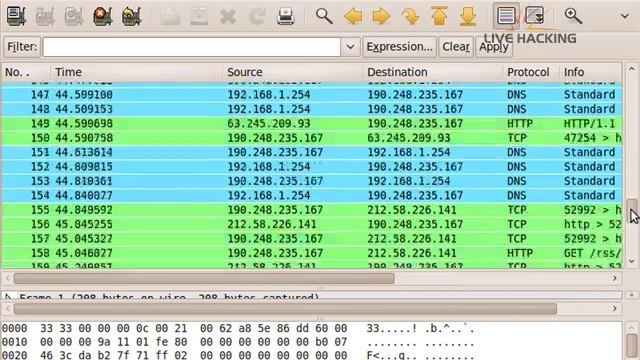Select packet 156 from 212.58.226.141

pos(312,224)
